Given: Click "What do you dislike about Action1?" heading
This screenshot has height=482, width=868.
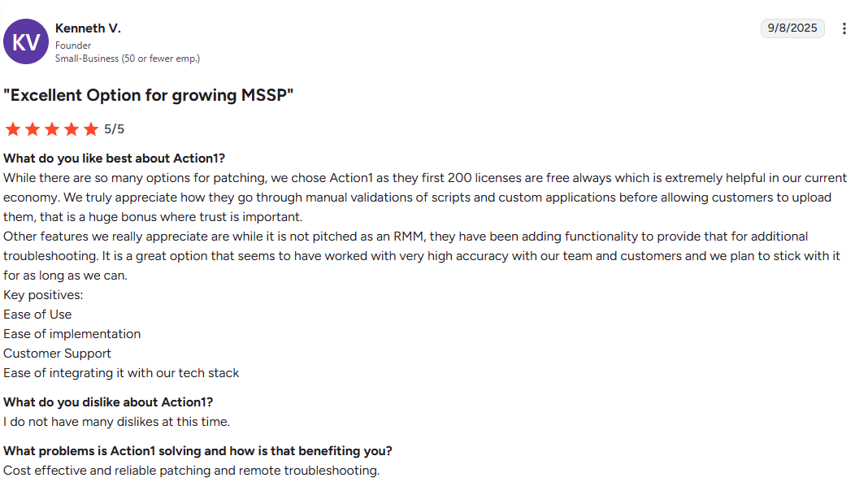Looking at the screenshot, I should [108, 402].
